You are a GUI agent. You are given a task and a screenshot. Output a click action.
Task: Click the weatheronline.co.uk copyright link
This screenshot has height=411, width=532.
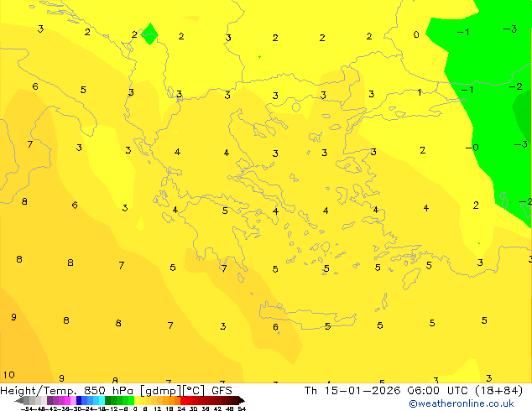coord(462,403)
